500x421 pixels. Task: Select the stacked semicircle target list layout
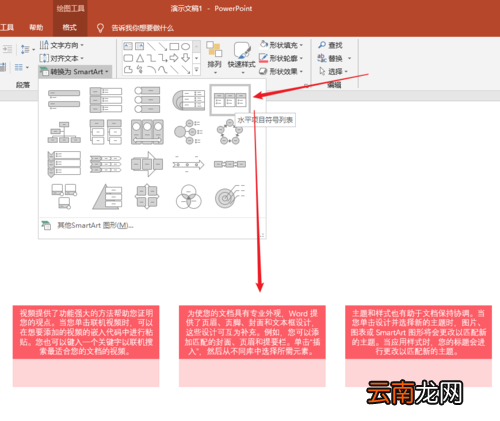point(189,99)
